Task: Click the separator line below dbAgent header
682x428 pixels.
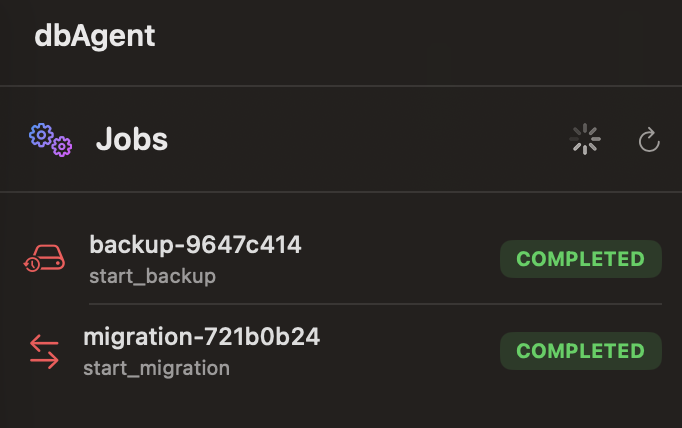Action: pos(341,86)
